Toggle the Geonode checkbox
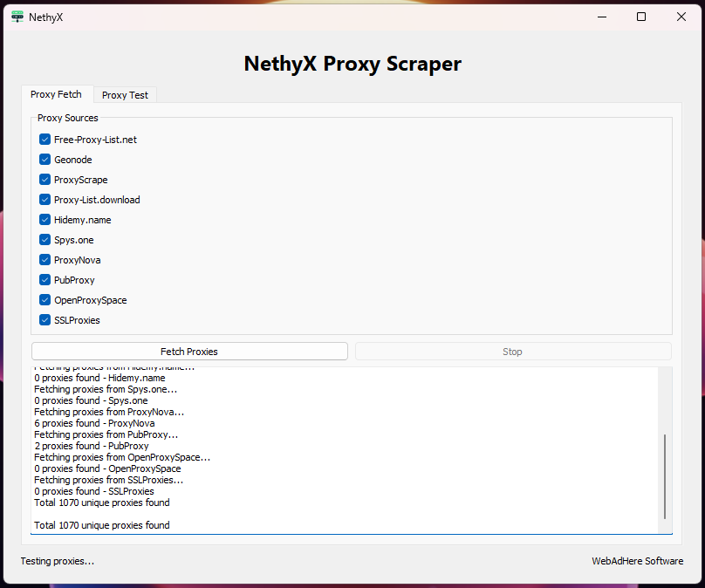This screenshot has width=705, height=588. pyautogui.click(x=44, y=159)
